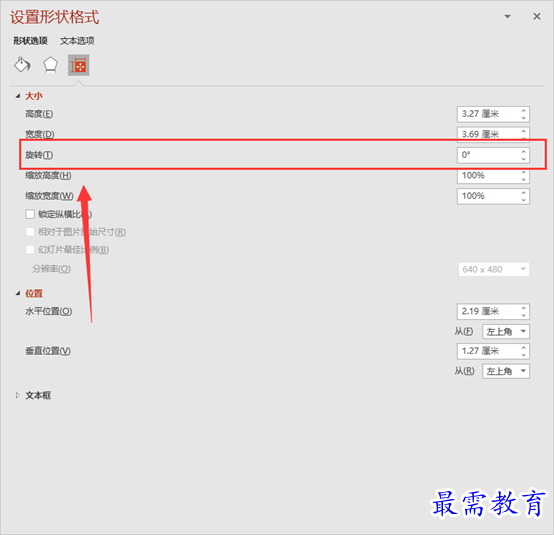Screen dimensions: 554x535
Task: Open the task pane options arrow
Action: [x=507, y=17]
